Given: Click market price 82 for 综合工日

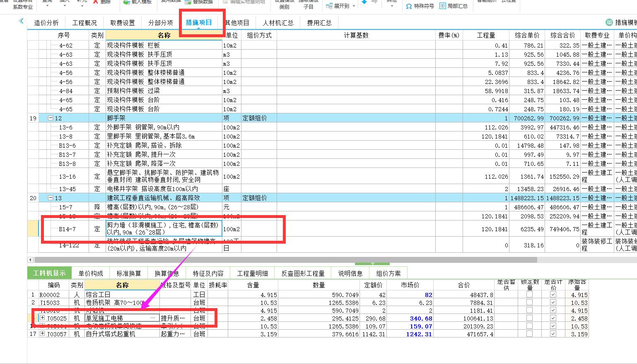Looking at the screenshot, I should point(410,295).
